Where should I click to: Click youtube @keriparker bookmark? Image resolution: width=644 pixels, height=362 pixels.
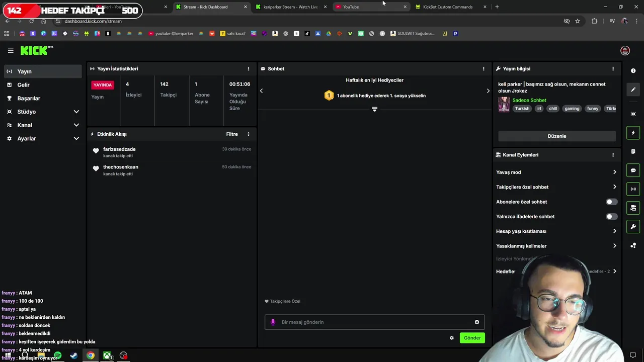(171, 34)
